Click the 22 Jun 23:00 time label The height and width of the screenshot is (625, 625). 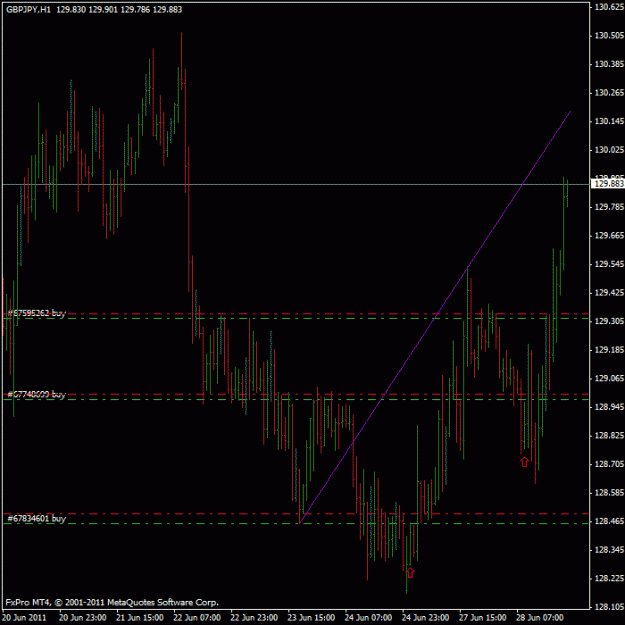[x=254, y=618]
